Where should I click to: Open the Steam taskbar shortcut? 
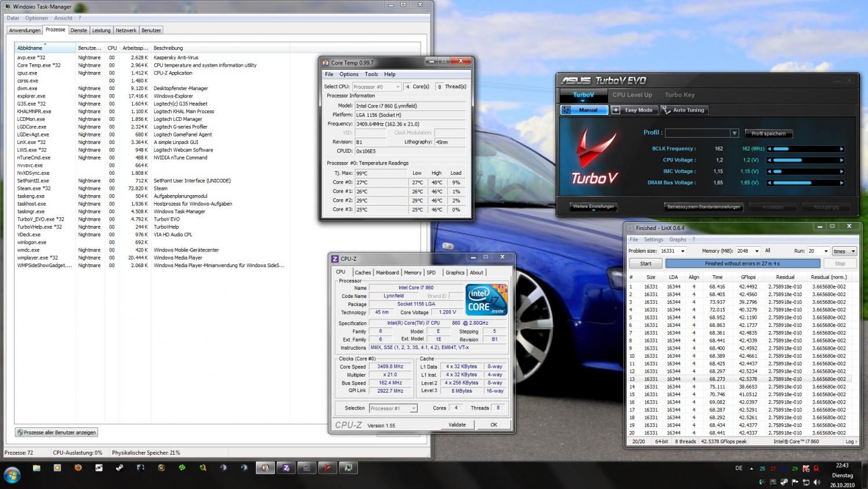coord(120,468)
